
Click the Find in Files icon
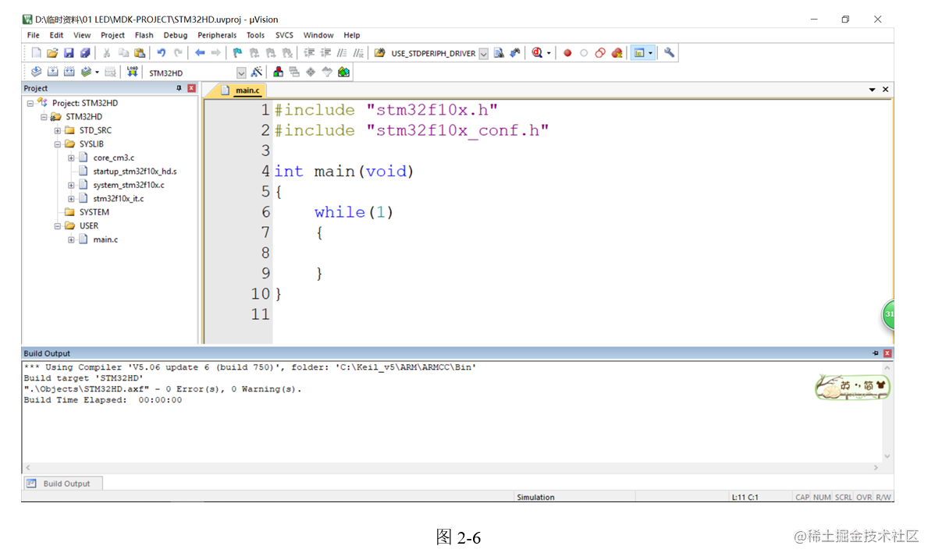(x=379, y=53)
